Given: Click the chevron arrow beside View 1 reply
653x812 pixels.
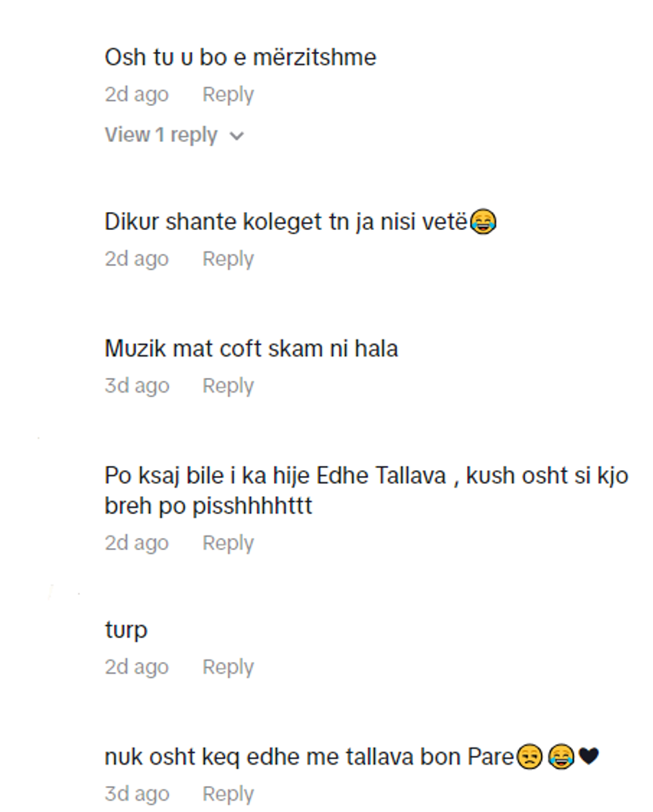Looking at the screenshot, I should 237,137.
